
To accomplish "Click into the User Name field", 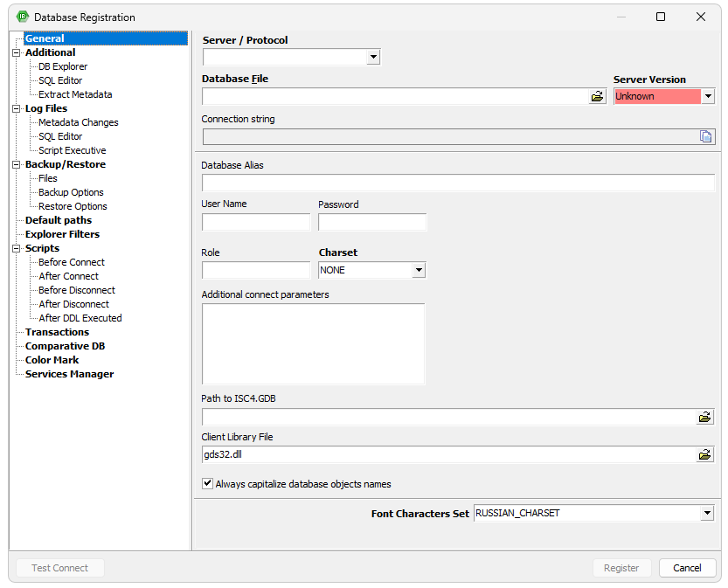I will (x=256, y=222).
